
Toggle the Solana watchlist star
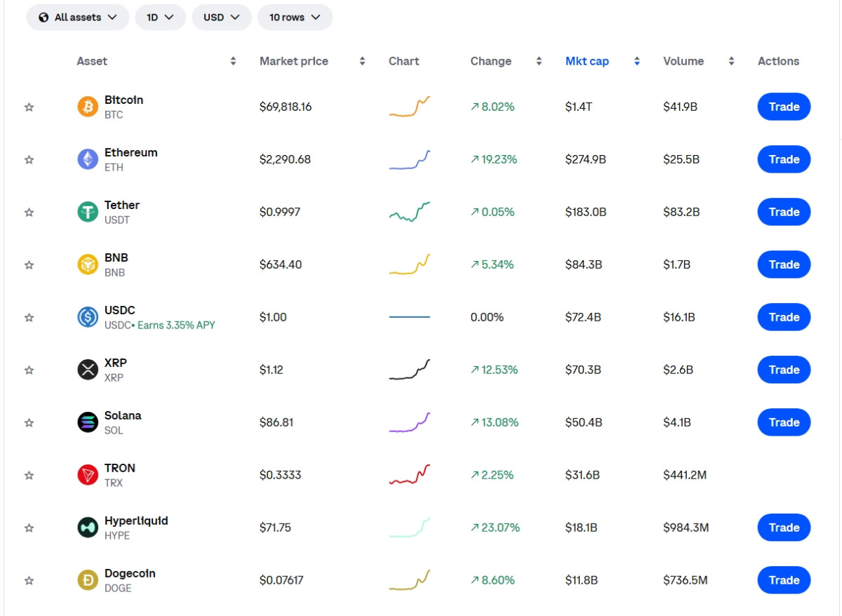point(29,423)
